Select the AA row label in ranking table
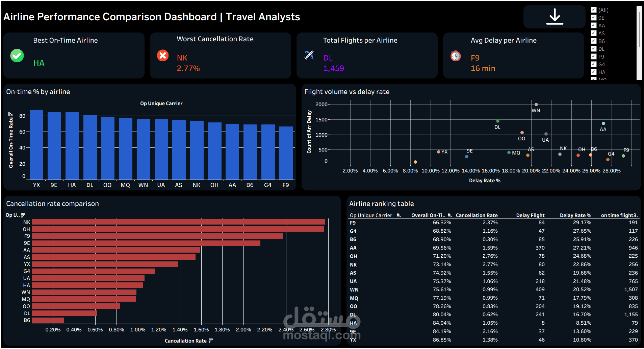The height and width of the screenshot is (349, 644). (x=353, y=248)
